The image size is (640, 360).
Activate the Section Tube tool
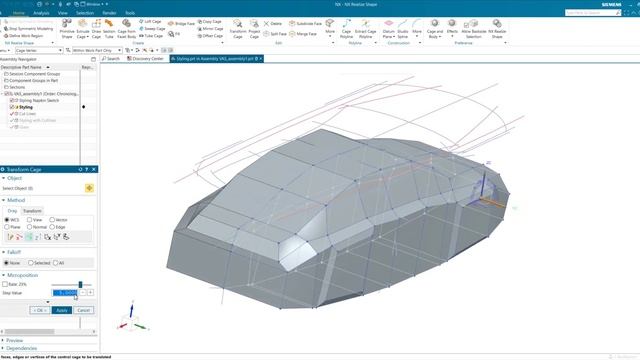[x=109, y=29]
